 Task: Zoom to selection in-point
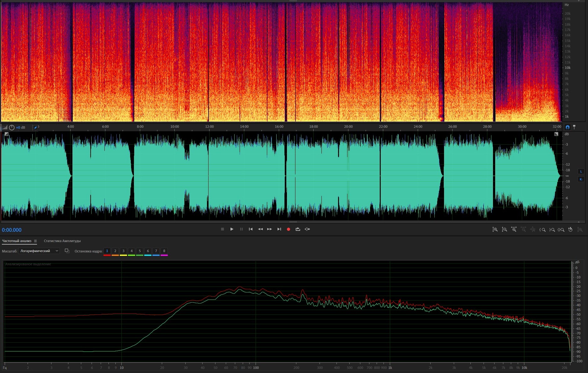(542, 230)
